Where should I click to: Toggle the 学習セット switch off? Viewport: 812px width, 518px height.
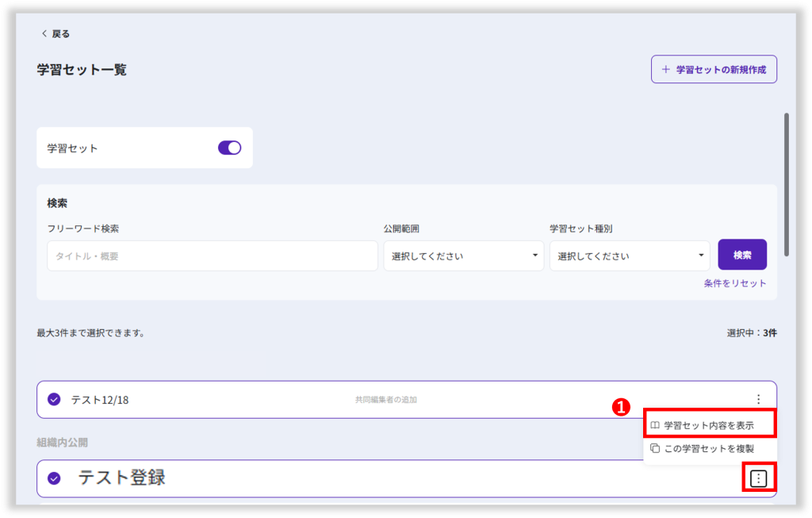click(229, 148)
